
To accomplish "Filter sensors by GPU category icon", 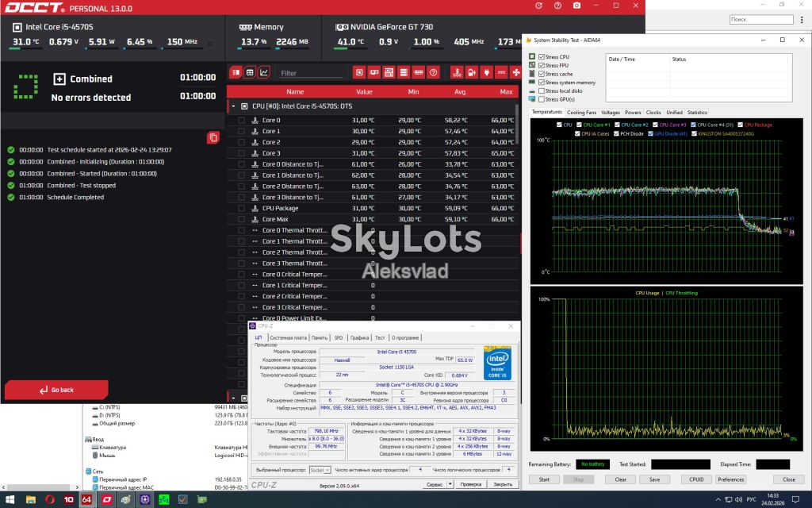I will [x=374, y=72].
